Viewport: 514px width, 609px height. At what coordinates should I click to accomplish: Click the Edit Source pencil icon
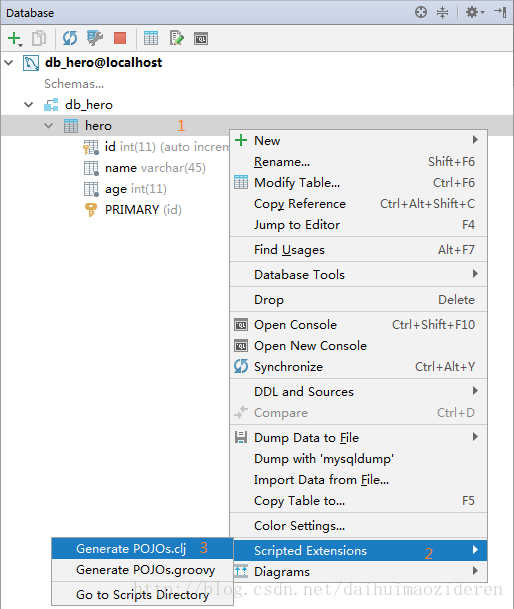(176, 38)
